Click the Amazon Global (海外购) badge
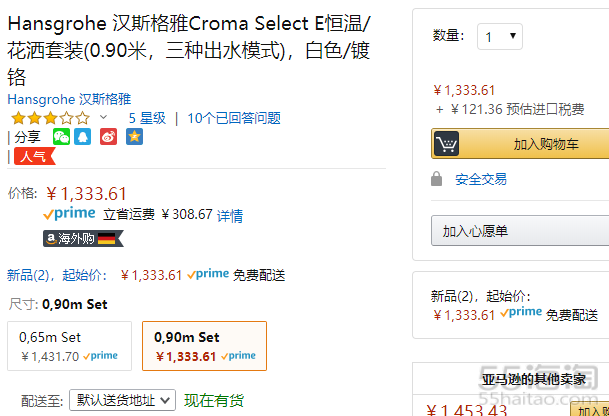 83,238
